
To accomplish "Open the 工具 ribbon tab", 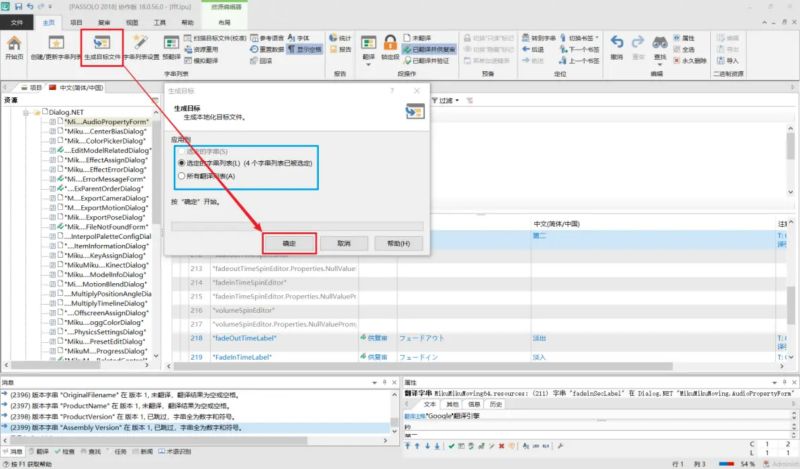I will pos(160,20).
